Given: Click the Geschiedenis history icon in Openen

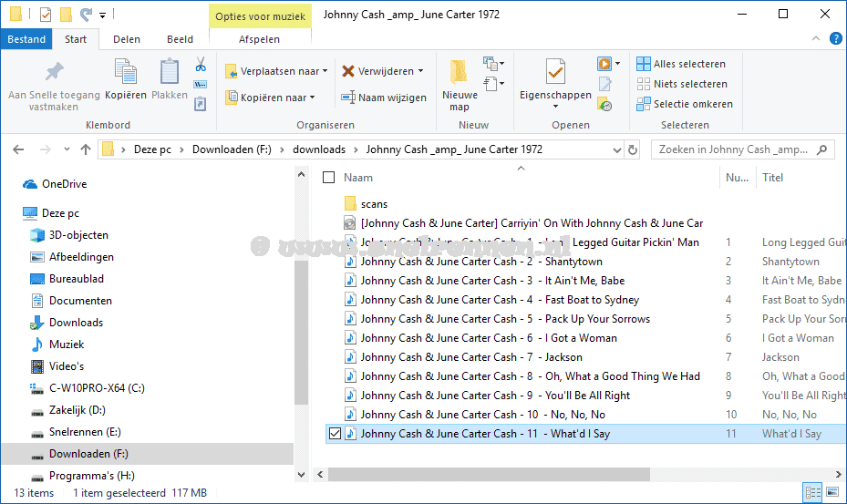Looking at the screenshot, I should 604,104.
